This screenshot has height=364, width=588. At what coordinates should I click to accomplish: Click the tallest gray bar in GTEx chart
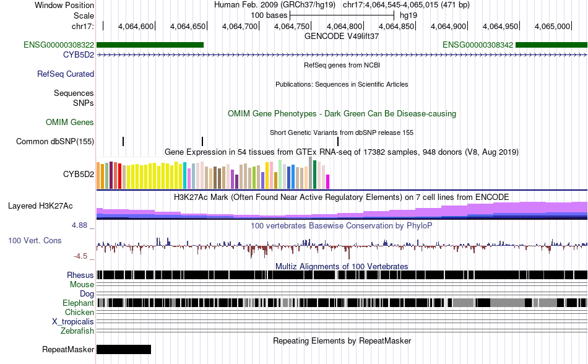point(311,173)
